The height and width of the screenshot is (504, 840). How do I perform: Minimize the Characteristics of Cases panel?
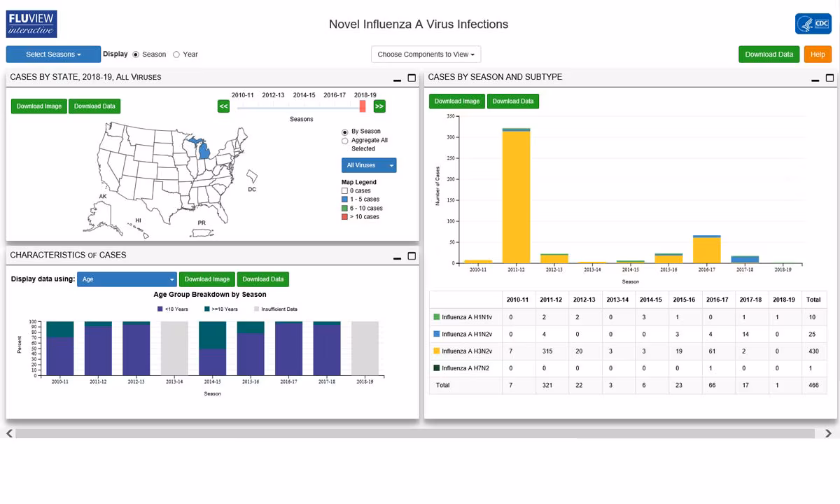point(398,258)
